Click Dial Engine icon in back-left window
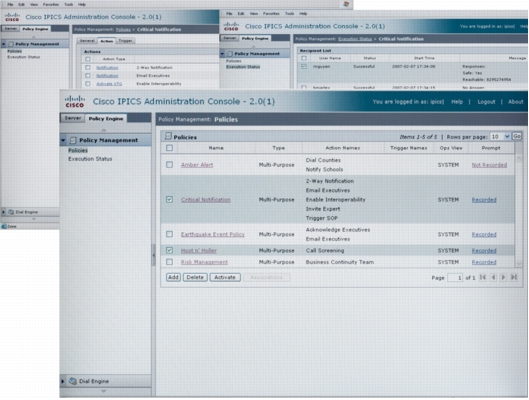The width and height of the screenshot is (529, 400). click(x=11, y=212)
